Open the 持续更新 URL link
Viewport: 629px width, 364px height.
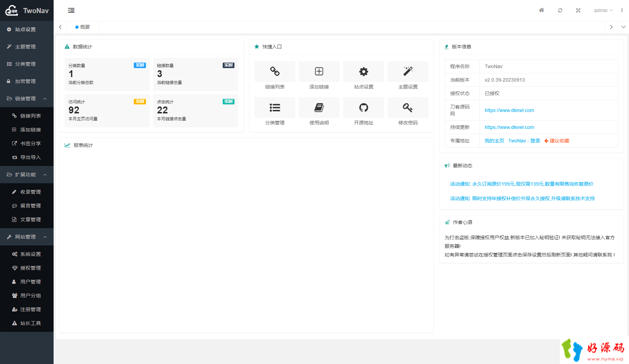pos(509,127)
